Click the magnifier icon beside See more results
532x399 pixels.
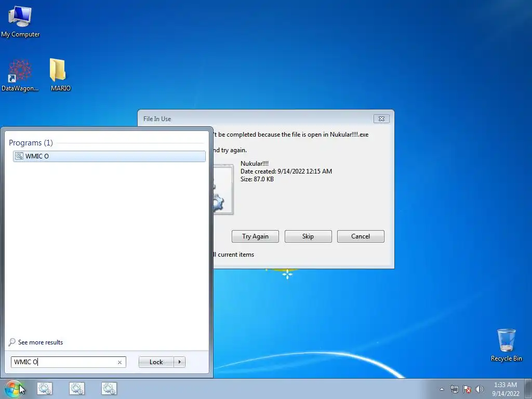[x=12, y=342]
